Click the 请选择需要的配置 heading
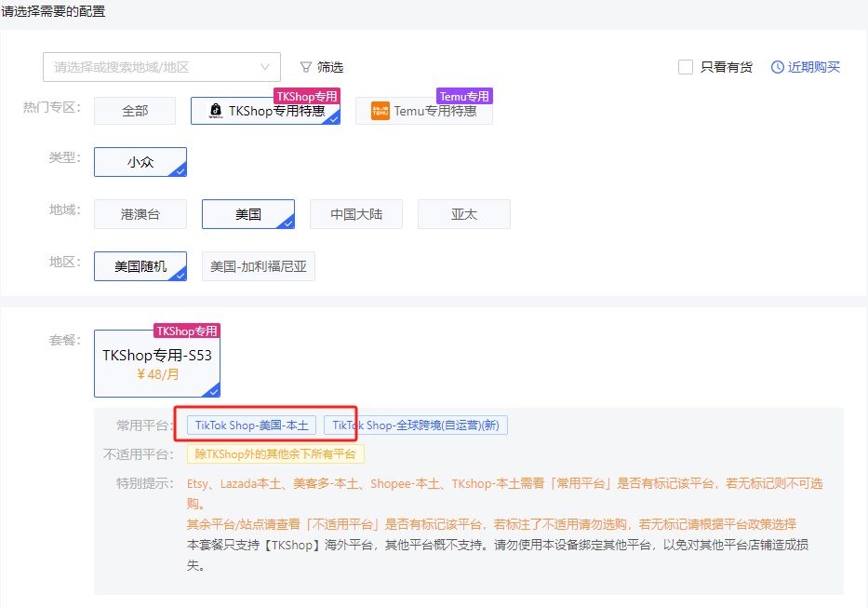This screenshot has height=608, width=868. coord(53,11)
